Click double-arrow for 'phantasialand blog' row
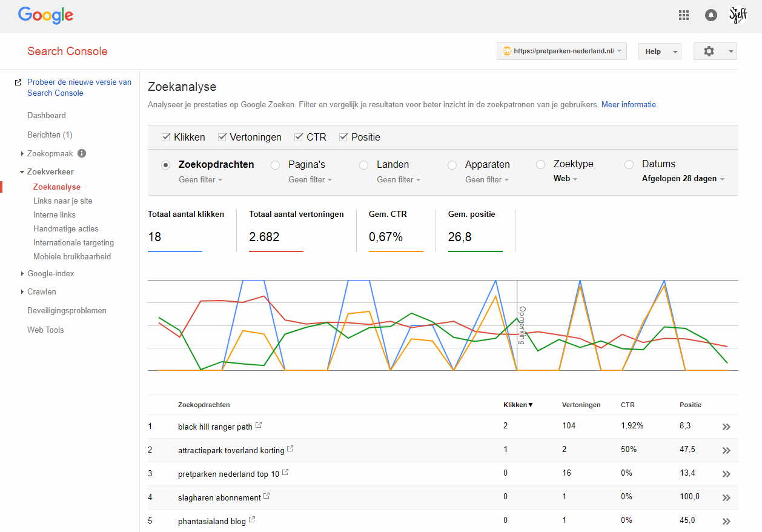 click(x=726, y=522)
